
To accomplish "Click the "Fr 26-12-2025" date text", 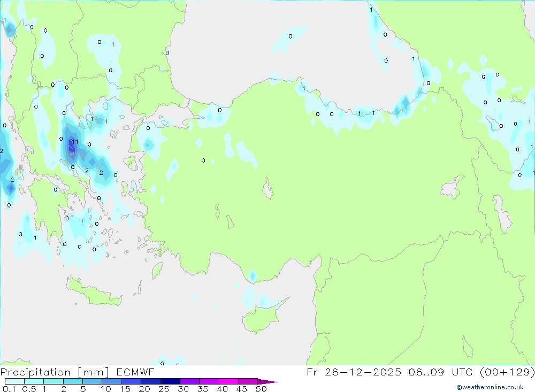I will [x=354, y=372].
